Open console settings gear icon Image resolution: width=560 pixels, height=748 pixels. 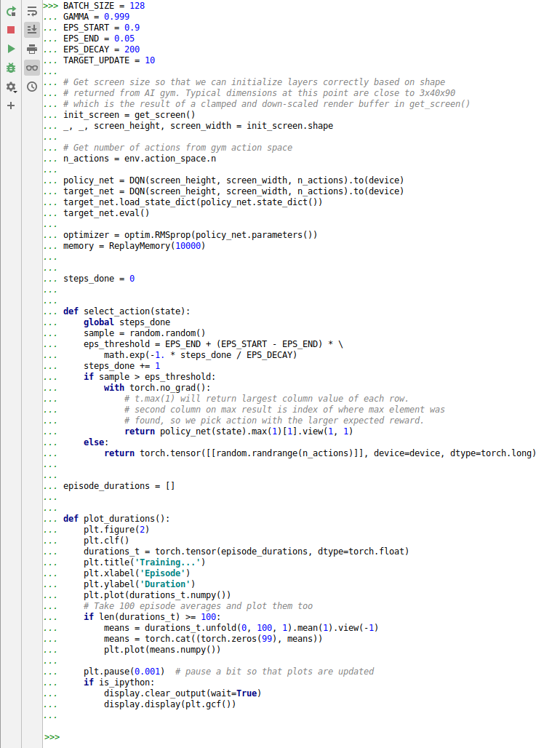pyautogui.click(x=11, y=87)
